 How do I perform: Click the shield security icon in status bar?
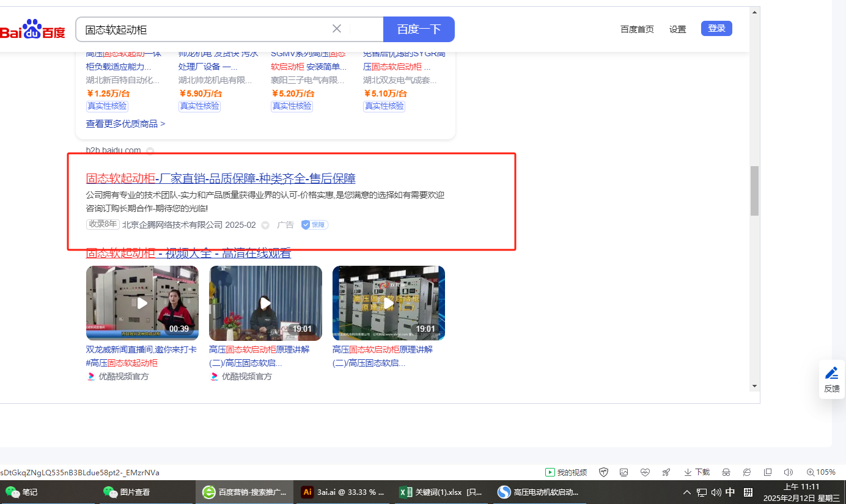603,472
